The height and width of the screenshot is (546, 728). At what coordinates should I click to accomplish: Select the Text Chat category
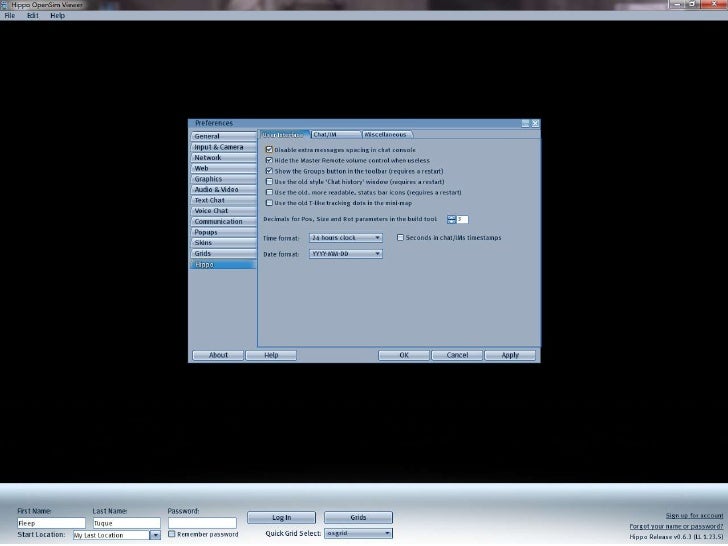click(x=223, y=200)
